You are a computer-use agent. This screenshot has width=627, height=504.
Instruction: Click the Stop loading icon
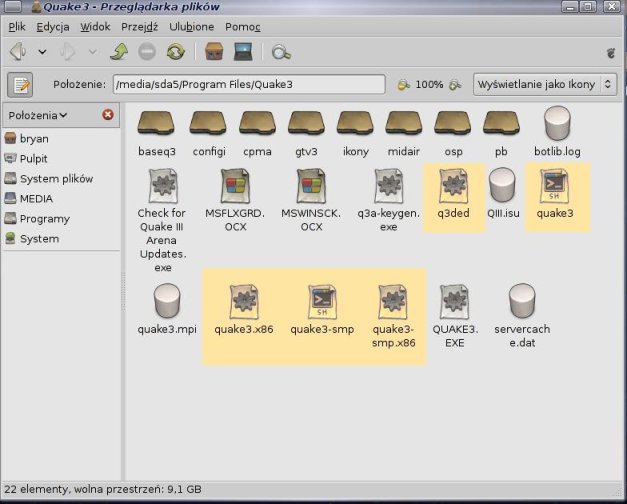pos(147,52)
